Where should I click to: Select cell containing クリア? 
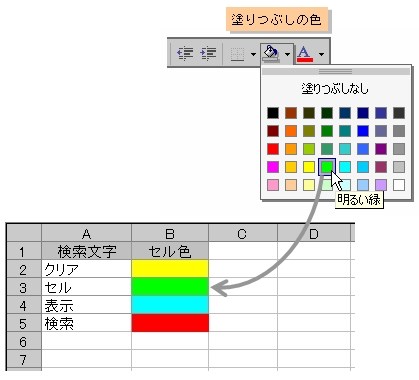(86, 269)
